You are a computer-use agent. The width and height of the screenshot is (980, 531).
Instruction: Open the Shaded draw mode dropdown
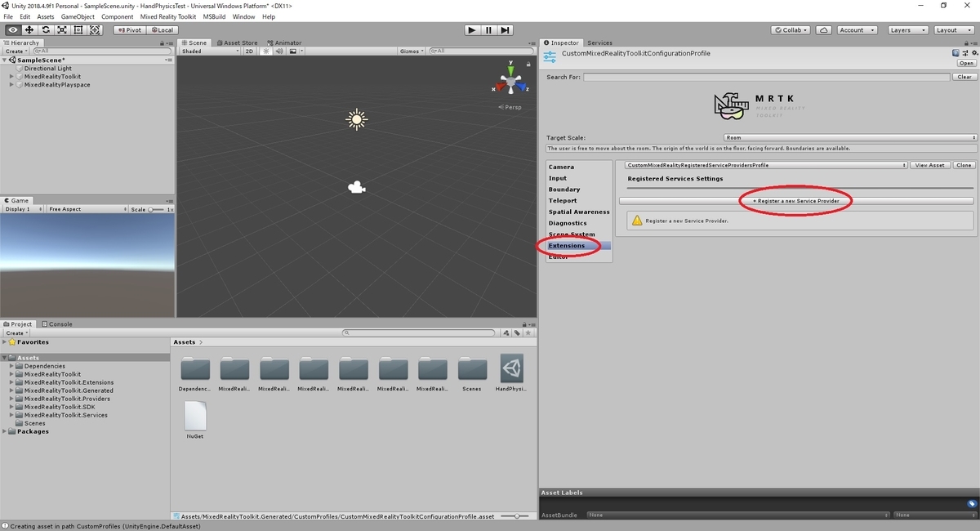(211, 51)
